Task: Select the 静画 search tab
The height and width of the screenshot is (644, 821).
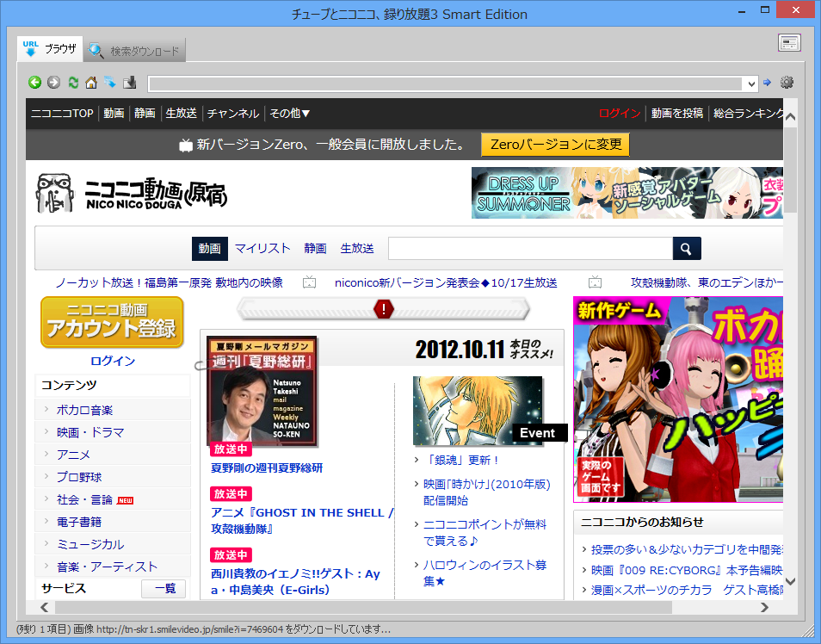Action: [x=315, y=248]
